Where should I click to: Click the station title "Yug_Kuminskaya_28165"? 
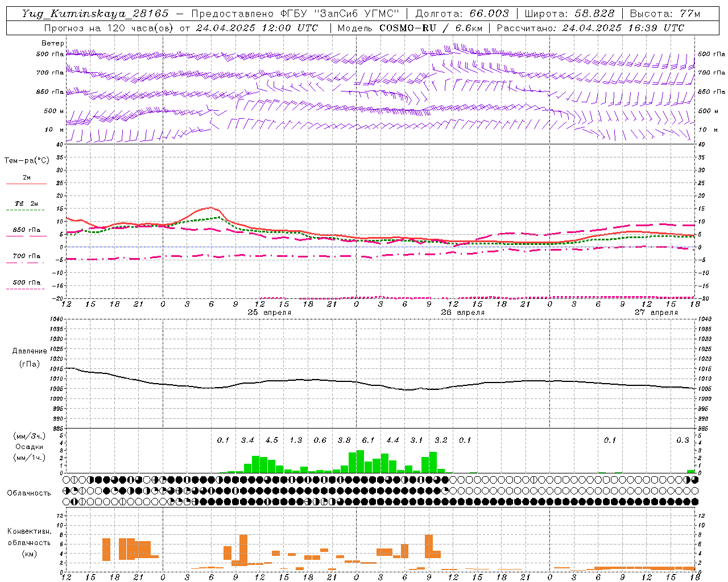pyautogui.click(x=96, y=14)
